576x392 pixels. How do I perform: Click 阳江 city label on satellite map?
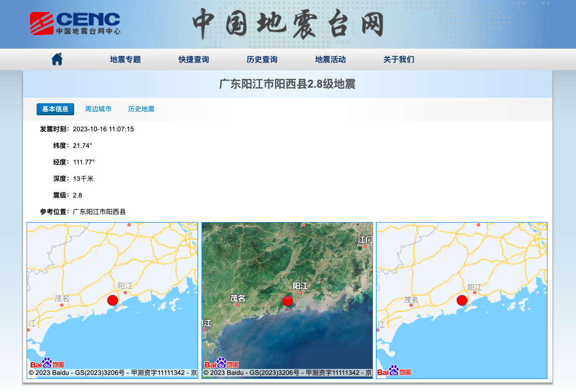pyautogui.click(x=300, y=286)
